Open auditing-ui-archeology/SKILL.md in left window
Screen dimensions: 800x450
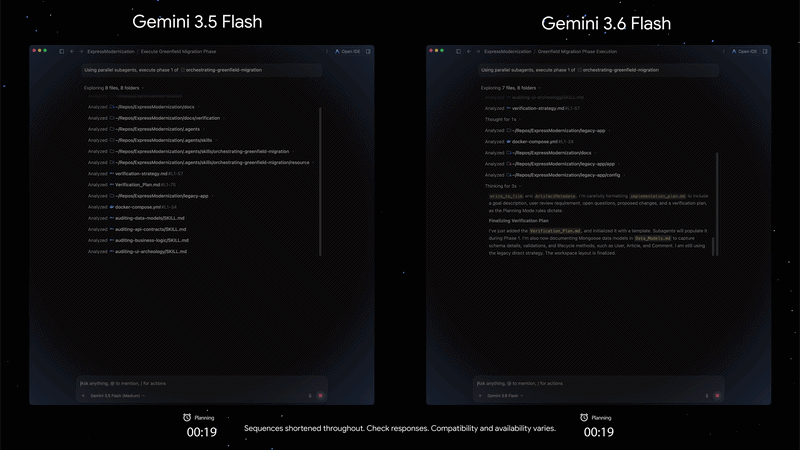coord(137,252)
